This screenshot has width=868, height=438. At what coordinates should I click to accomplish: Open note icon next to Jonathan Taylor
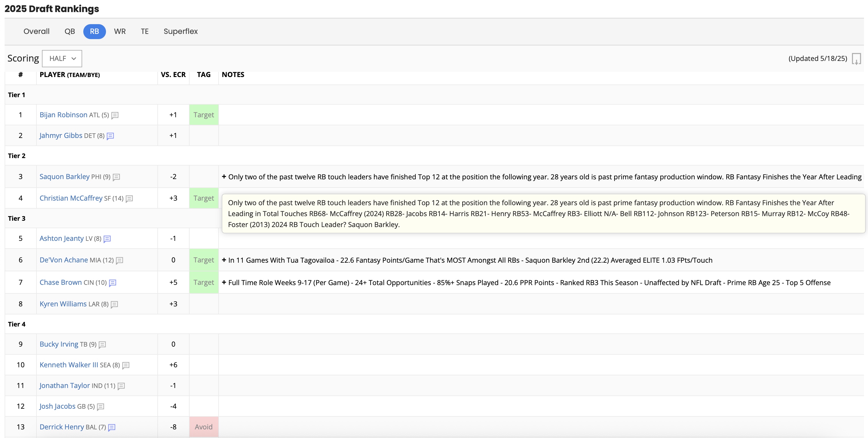click(121, 386)
